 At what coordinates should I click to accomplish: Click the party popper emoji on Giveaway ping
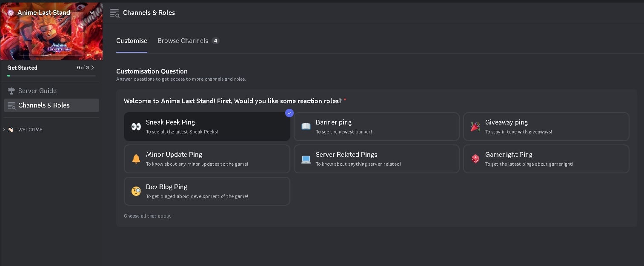point(475,127)
